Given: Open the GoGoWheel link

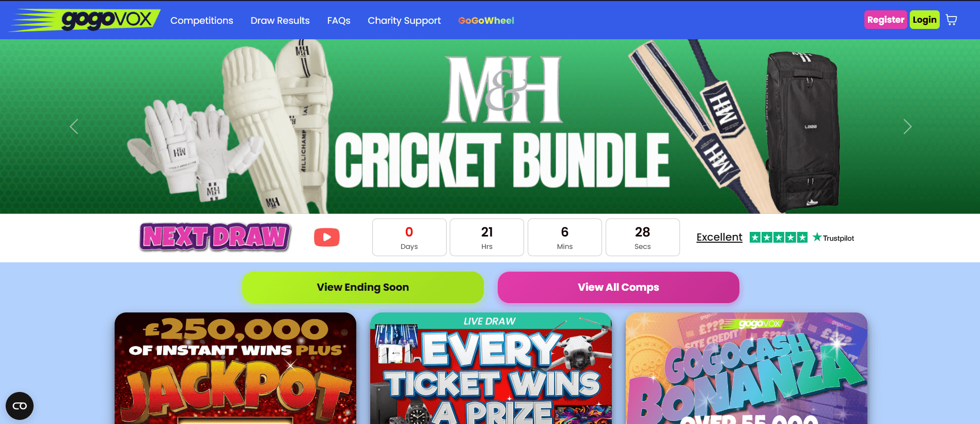Looking at the screenshot, I should [x=486, y=21].
